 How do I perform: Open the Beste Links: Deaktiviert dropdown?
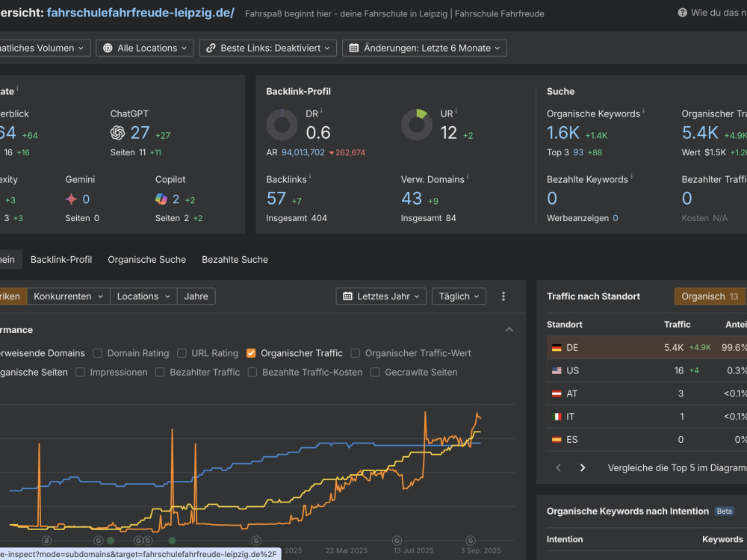click(x=267, y=48)
